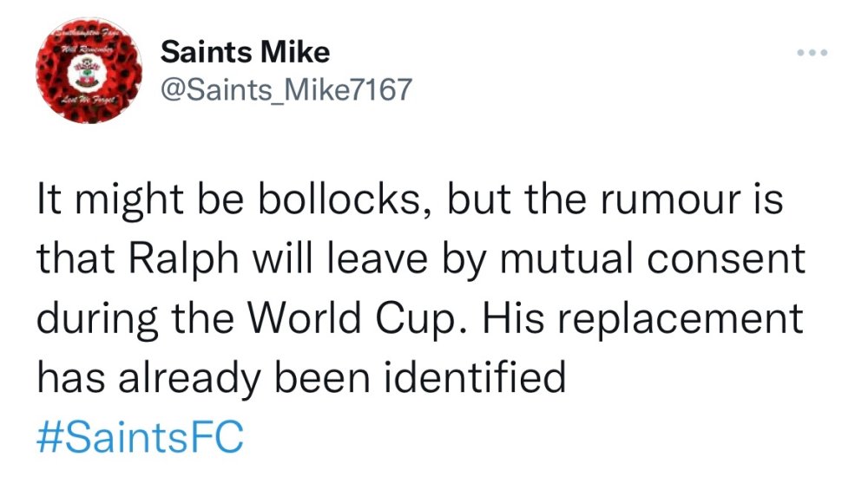Image resolution: width=868 pixels, height=490 pixels.
Task: Open the Saints Mike display name link
Action: click(246, 52)
